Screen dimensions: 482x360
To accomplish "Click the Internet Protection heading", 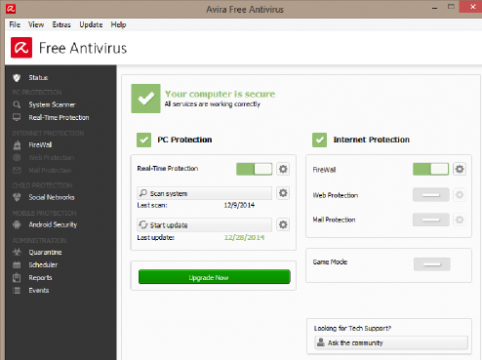I will point(372,140).
